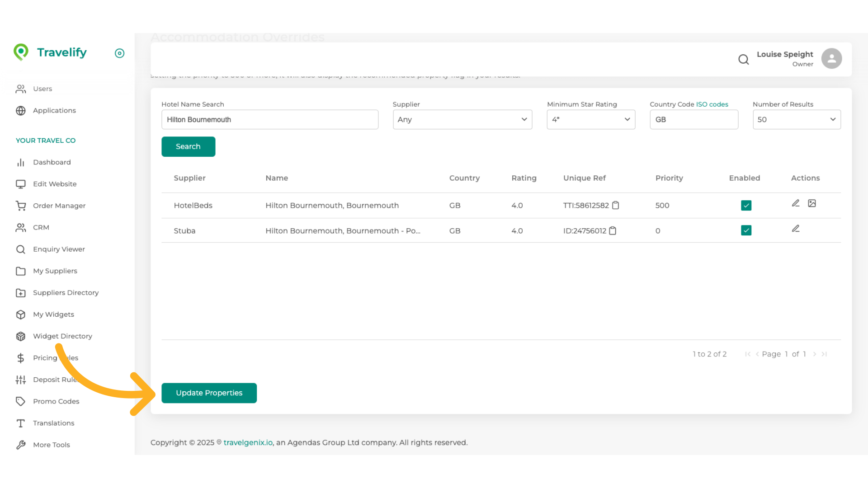Viewport: 868px width, 488px height.
Task: Click the sidebar collapse target icon beside Travelify
Action: [119, 53]
